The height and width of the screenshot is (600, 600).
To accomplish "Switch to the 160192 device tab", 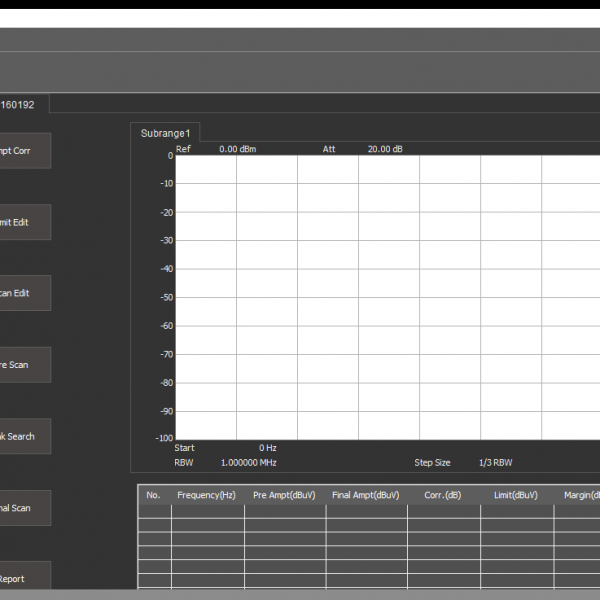I will point(20,104).
